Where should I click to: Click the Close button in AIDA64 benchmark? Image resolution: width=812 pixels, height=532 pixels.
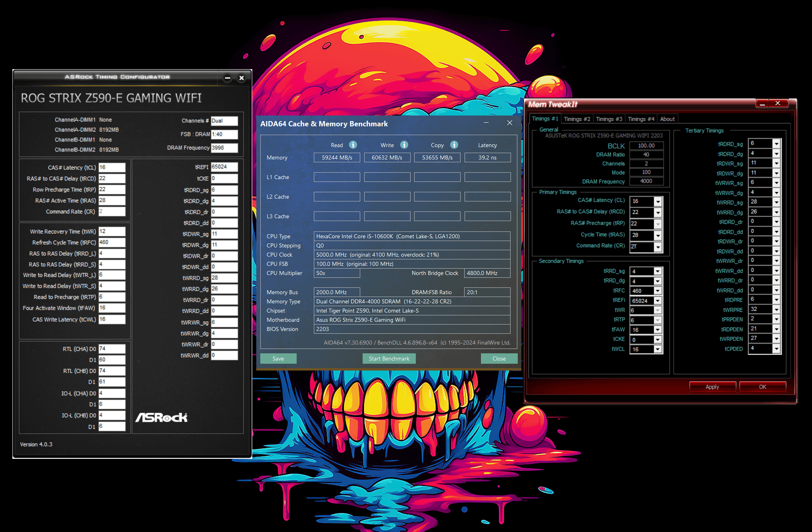(499, 359)
